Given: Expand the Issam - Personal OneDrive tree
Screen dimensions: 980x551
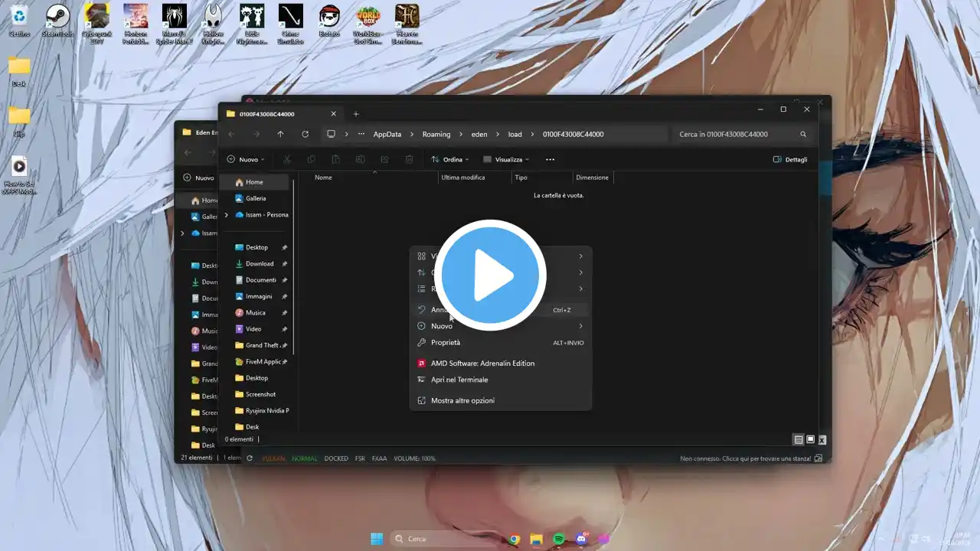Looking at the screenshot, I should click(x=226, y=215).
